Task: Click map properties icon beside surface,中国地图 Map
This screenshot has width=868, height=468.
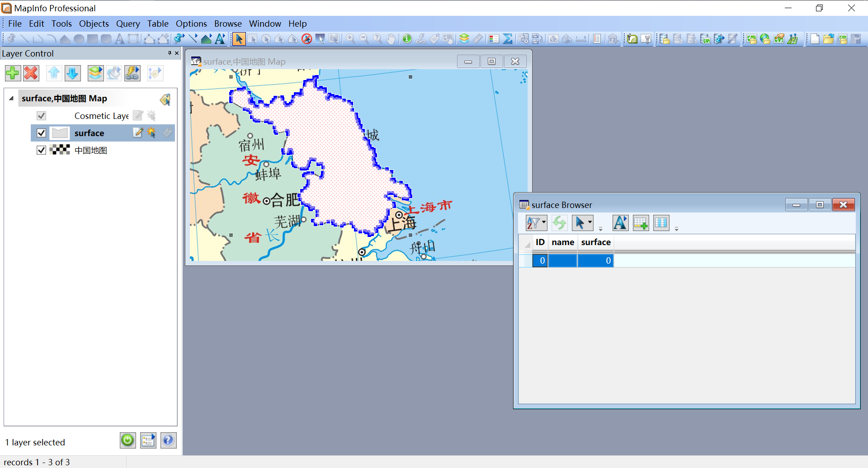Action: click(165, 99)
